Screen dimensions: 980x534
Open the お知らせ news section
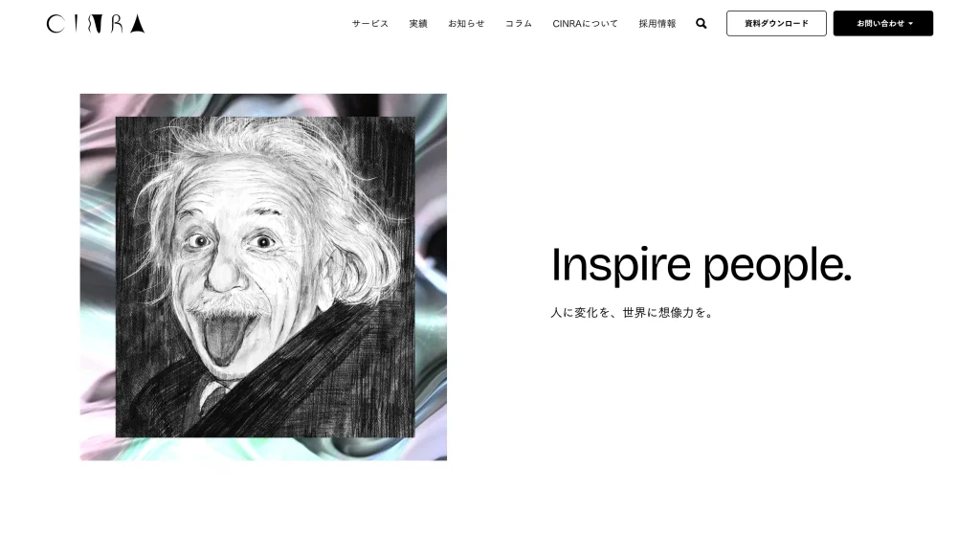(466, 23)
